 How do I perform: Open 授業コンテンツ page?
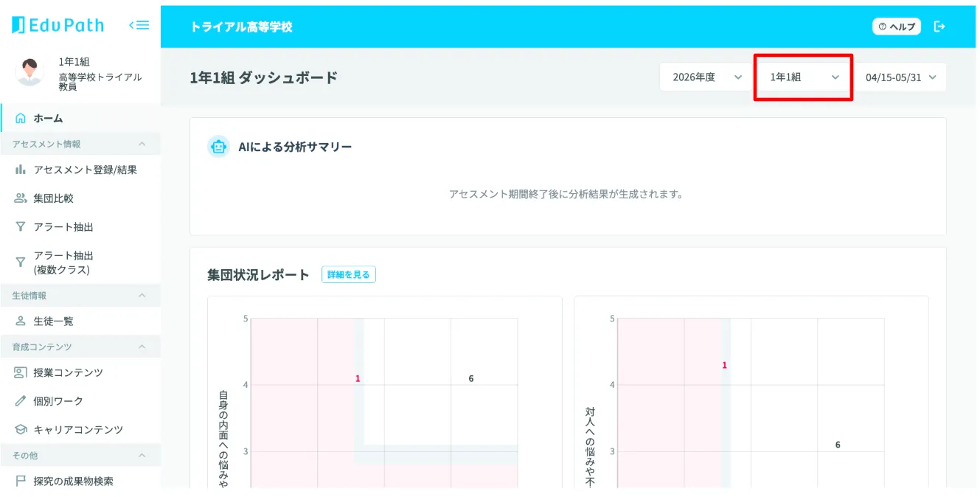click(80, 372)
